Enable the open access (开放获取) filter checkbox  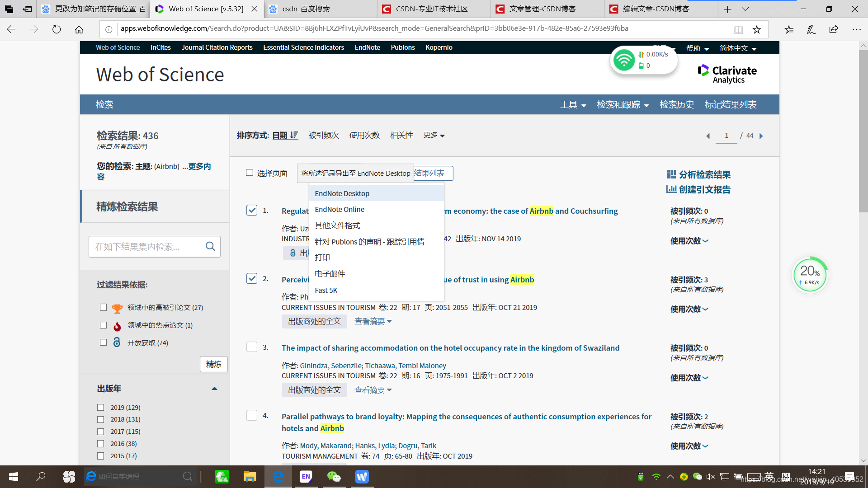pyautogui.click(x=103, y=343)
